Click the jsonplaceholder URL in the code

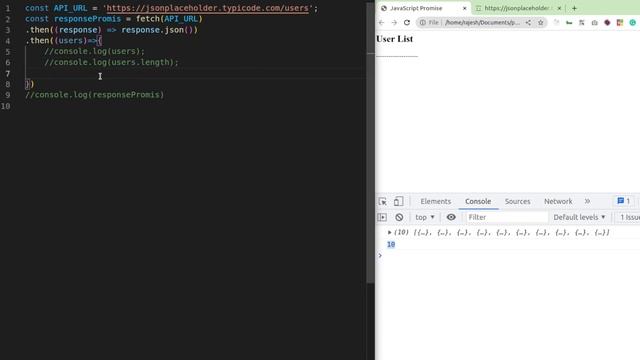click(207, 8)
